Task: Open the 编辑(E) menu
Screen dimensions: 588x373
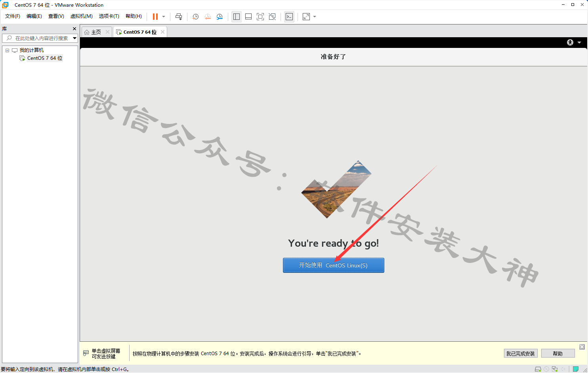Action: coord(34,16)
